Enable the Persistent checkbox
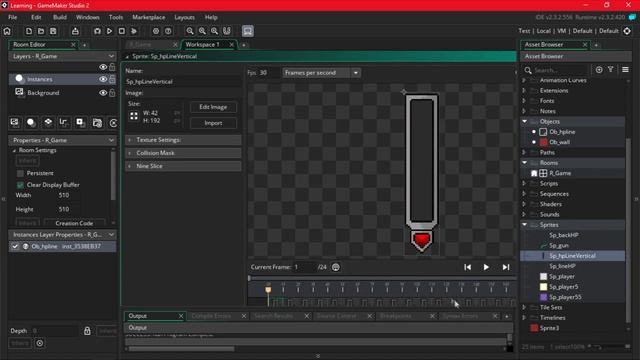The height and width of the screenshot is (360, 640). point(20,173)
